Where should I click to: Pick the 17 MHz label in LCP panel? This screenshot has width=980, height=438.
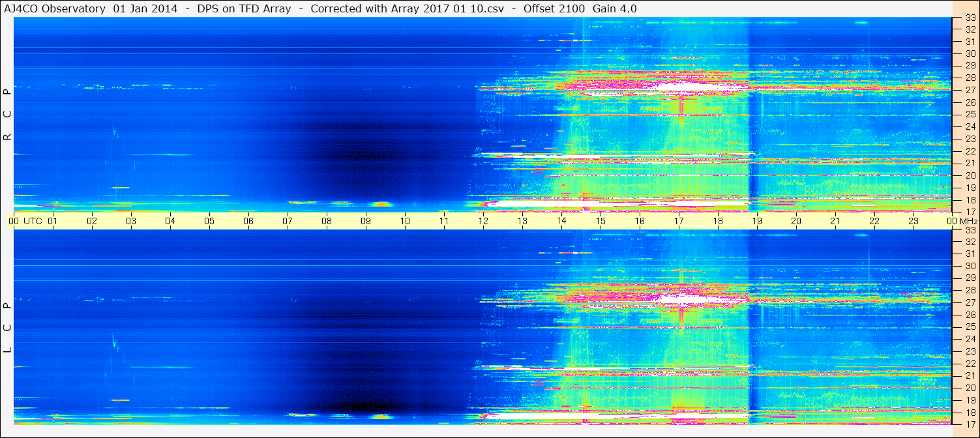(x=970, y=424)
